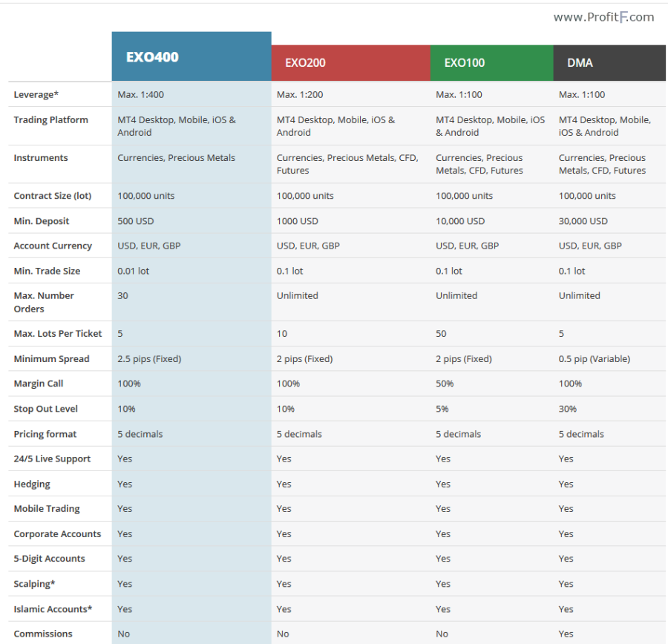Click the Stop Out Level label

[45, 409]
